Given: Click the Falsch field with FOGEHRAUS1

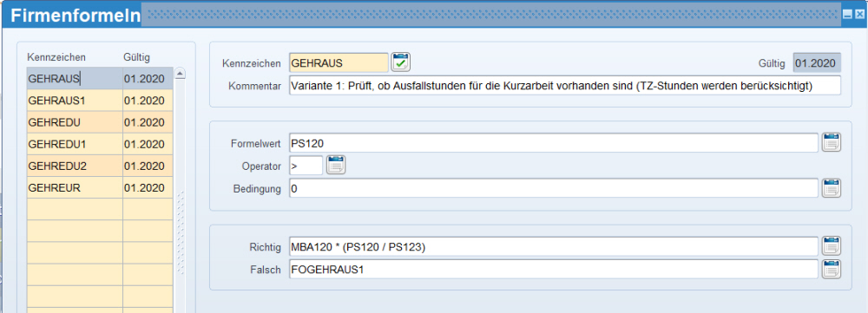Looking at the screenshot, I should tap(554, 270).
